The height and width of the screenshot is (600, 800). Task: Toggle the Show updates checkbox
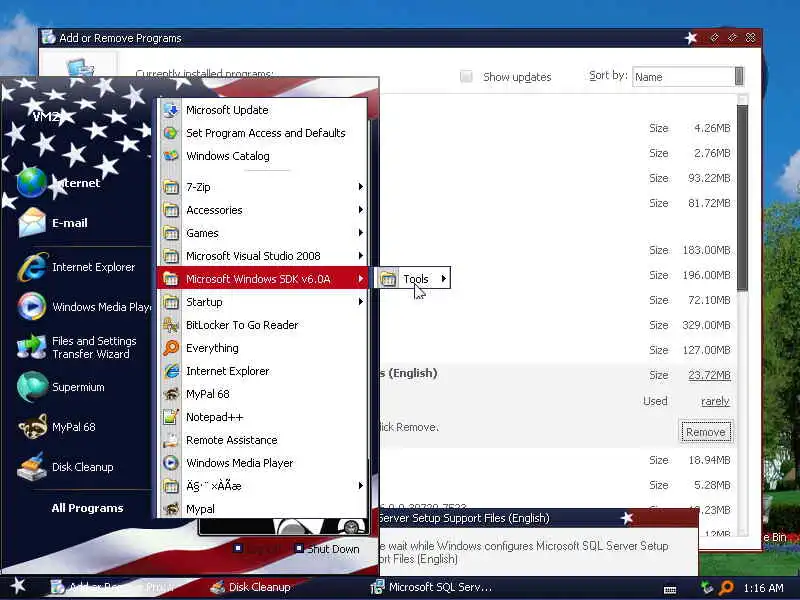pyautogui.click(x=466, y=77)
